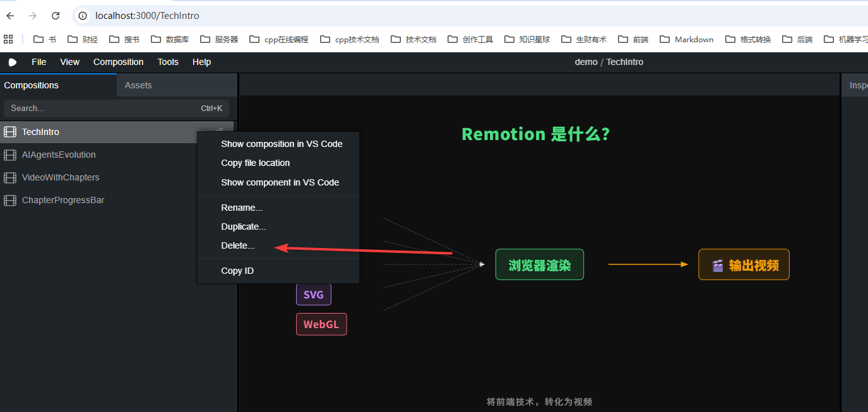Select Rename... in the context menu
Screen dimensions: 868x412
278,208
